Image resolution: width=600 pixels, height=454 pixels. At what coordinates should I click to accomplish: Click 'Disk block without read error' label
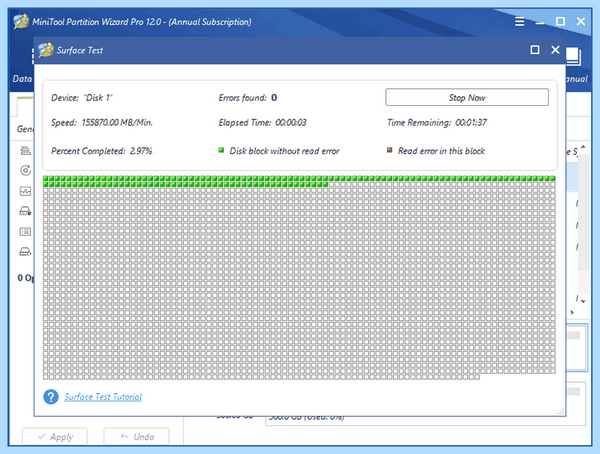pos(284,151)
